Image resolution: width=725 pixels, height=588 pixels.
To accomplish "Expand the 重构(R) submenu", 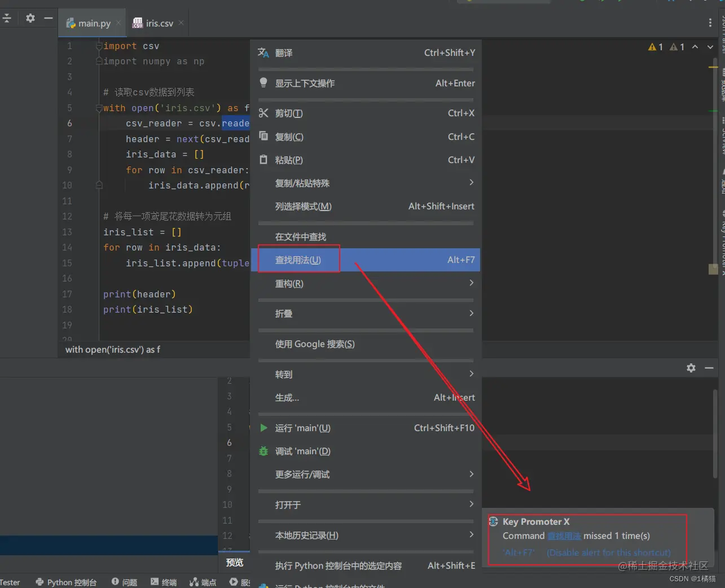I will click(x=471, y=283).
